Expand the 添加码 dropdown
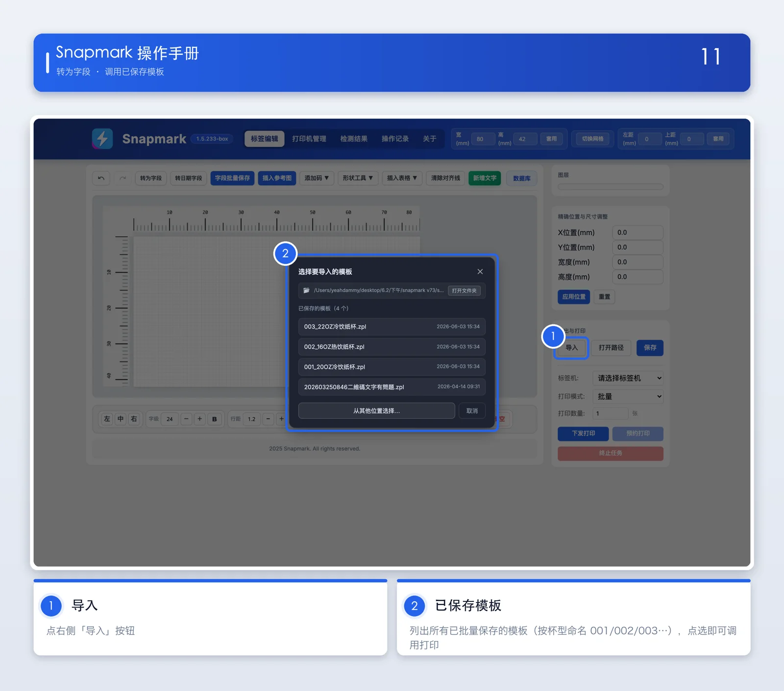Screen dimensions: 784x691 (x=317, y=178)
